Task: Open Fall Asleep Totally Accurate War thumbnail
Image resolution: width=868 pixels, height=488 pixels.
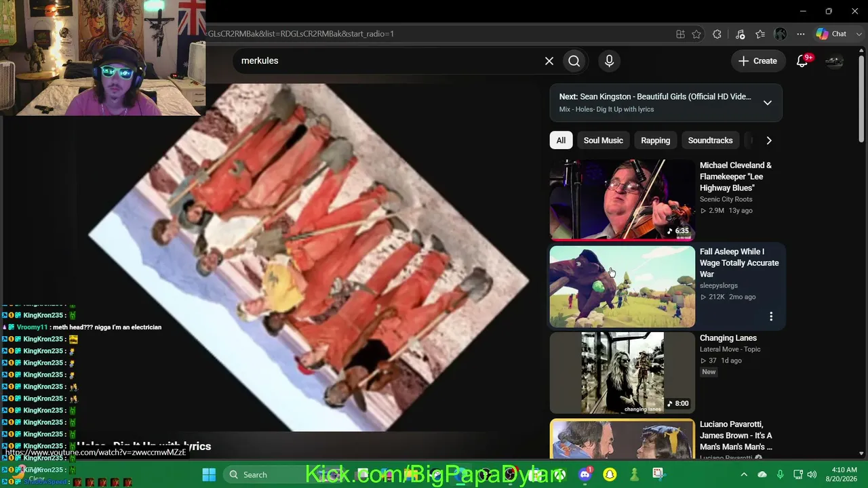Action: 623,286
